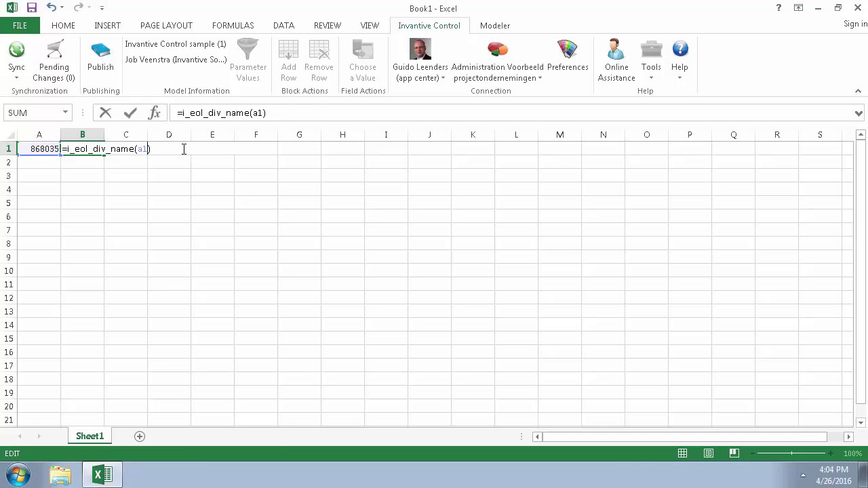Expand the formula bar

tap(859, 113)
